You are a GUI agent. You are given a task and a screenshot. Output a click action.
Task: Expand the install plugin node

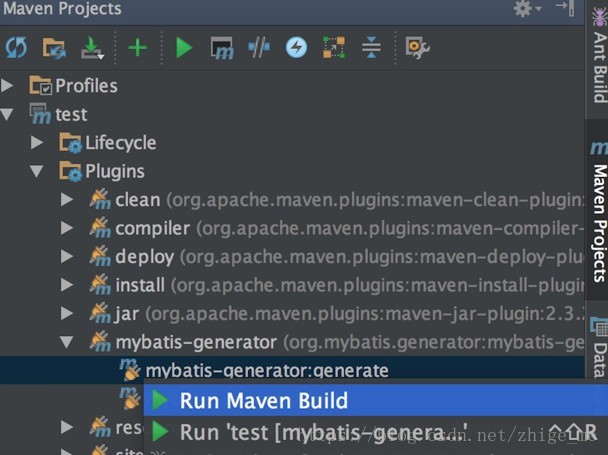pyautogui.click(x=67, y=285)
